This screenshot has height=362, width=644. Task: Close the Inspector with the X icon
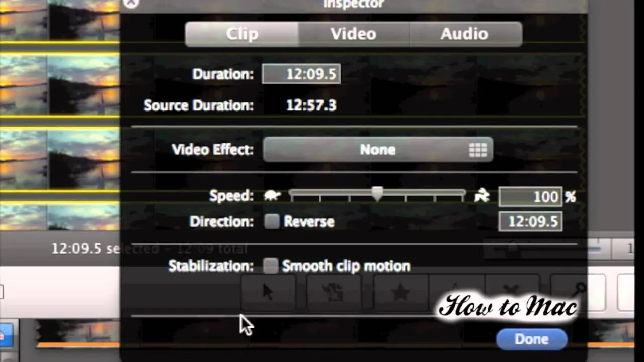(130, 4)
